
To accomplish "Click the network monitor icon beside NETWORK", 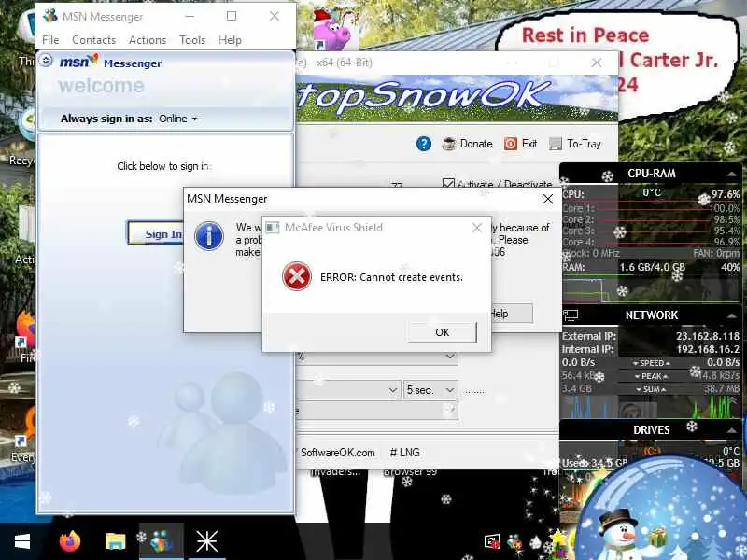I will click(x=571, y=315).
